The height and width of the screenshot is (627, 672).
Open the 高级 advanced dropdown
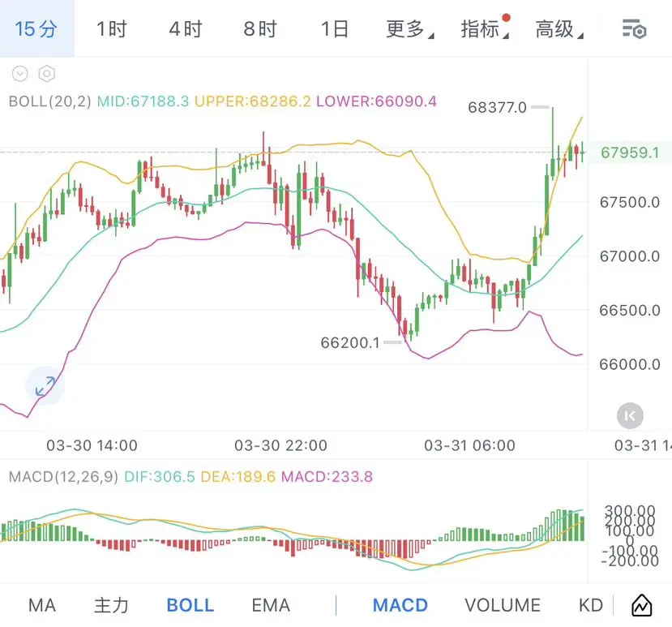click(558, 30)
